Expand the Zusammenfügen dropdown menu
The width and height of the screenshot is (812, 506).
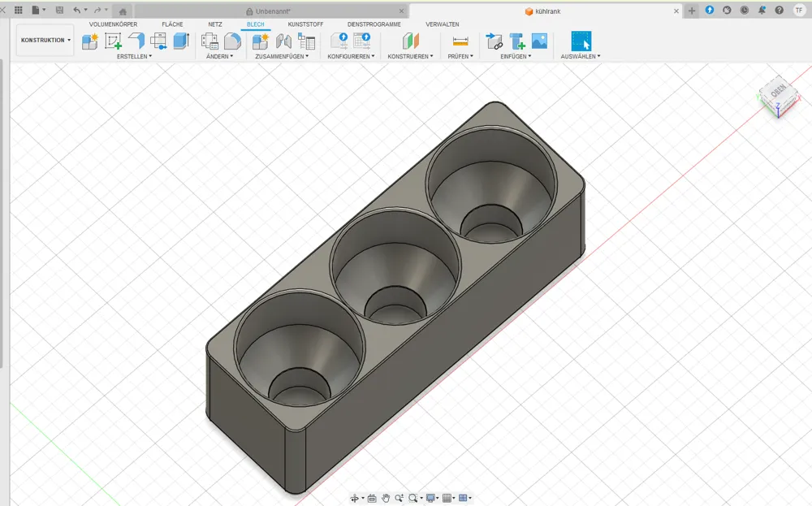[282, 57]
